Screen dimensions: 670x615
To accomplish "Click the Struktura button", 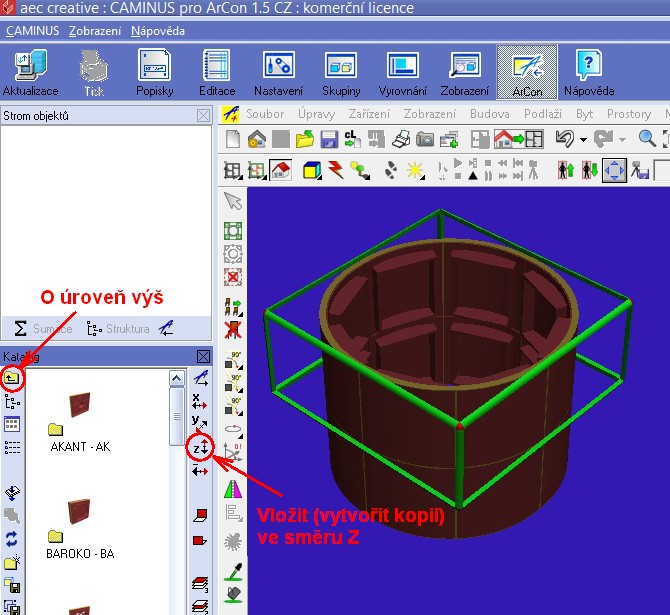I will [x=118, y=328].
